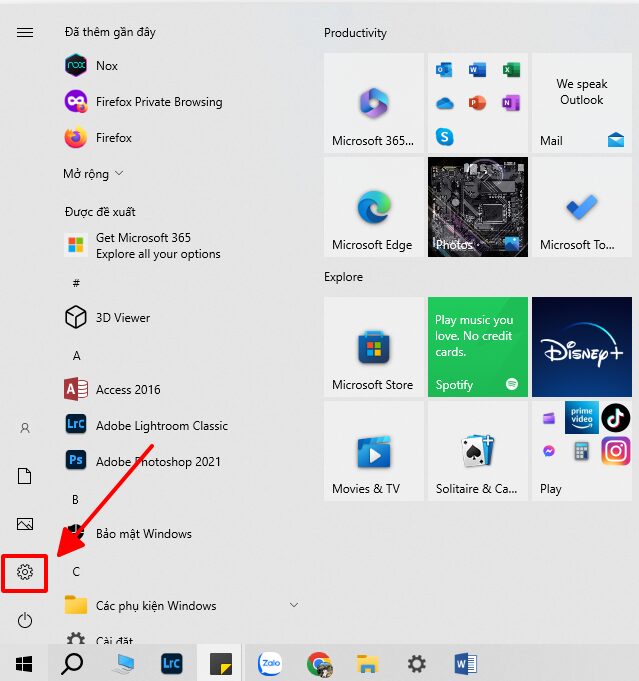Click the taskbar search magnifier
Viewport: 639px width, 681px height.
click(72, 663)
